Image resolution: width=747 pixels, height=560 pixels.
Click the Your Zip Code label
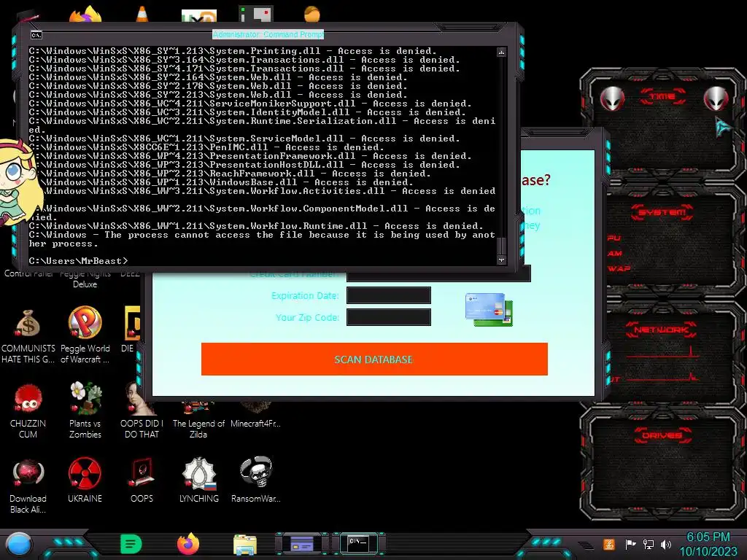pos(307,318)
